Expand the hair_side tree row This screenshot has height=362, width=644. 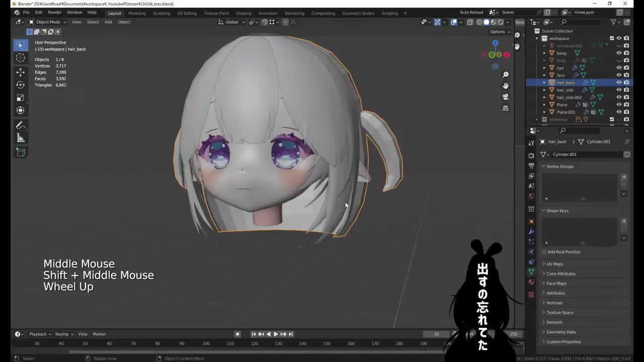[544, 90]
